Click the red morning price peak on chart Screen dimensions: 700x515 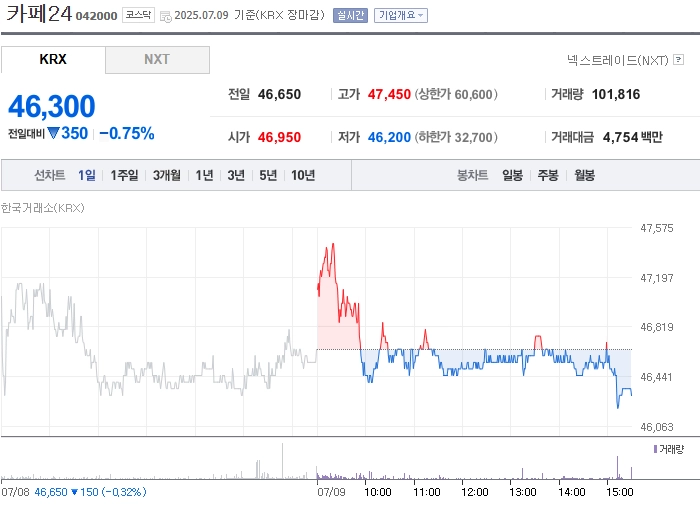click(333, 245)
